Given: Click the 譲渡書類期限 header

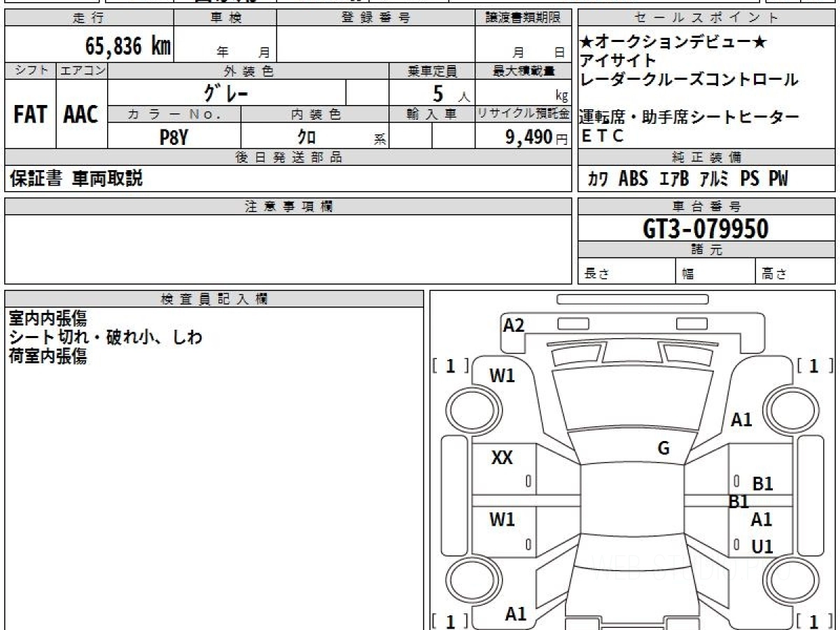Looking at the screenshot, I should (x=523, y=18).
